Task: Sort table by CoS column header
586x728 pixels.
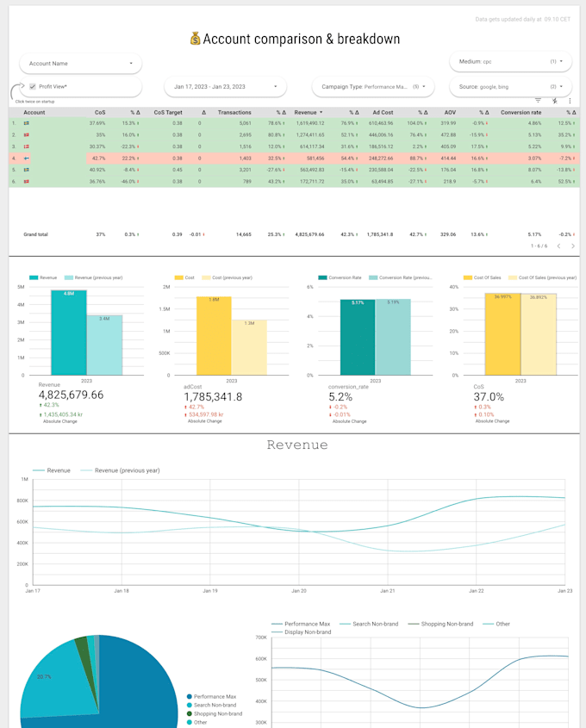Action: point(100,112)
